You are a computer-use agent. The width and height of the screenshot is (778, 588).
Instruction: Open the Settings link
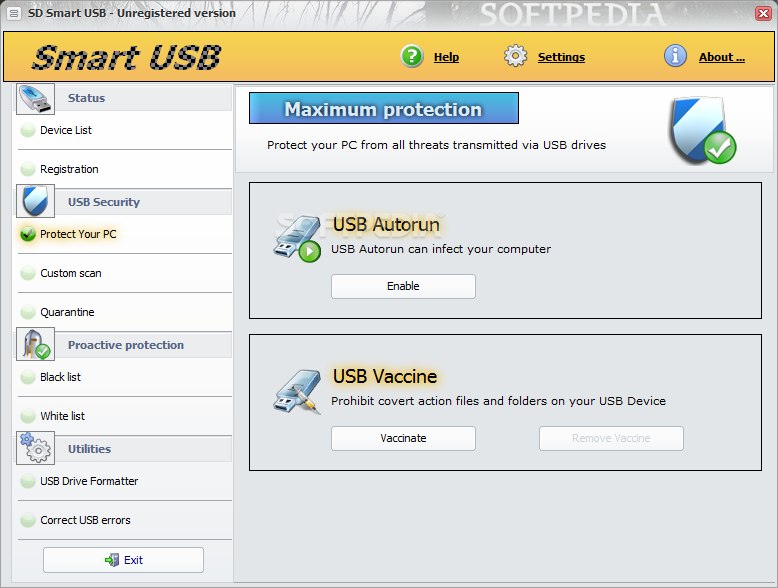click(561, 57)
